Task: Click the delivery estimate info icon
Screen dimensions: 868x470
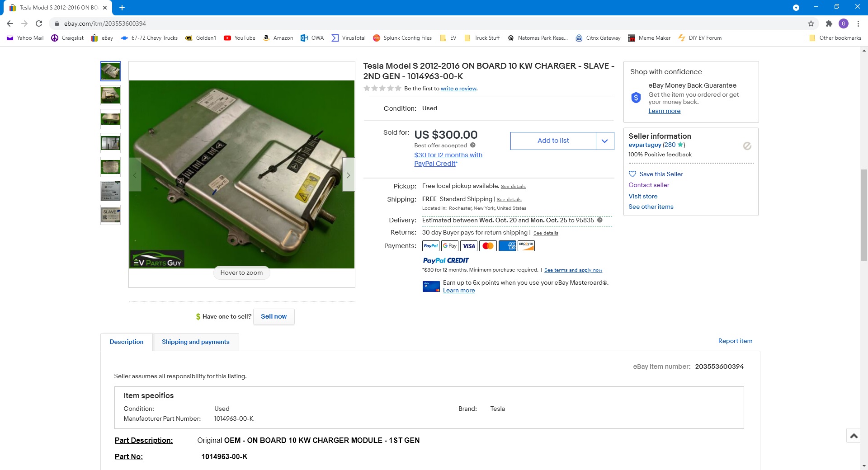Action: 600,220
